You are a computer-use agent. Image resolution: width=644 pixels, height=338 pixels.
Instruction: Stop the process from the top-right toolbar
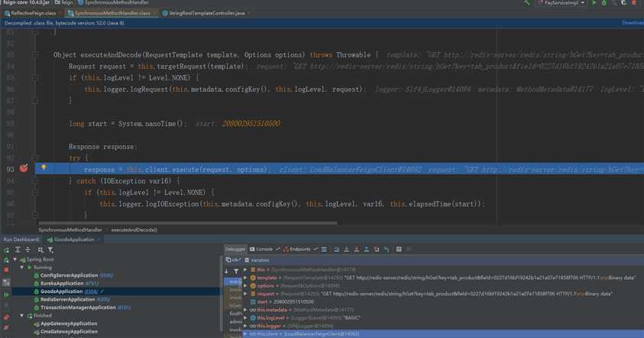click(x=633, y=3)
